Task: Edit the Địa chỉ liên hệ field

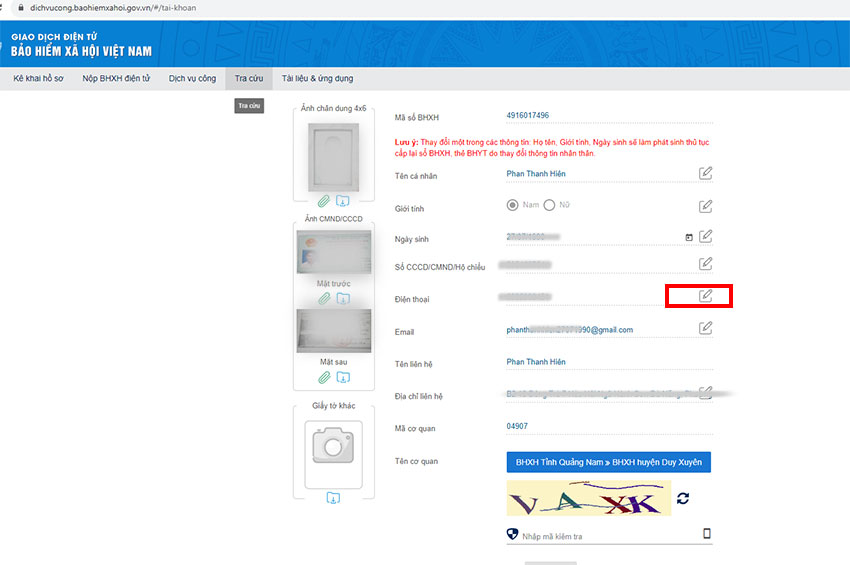Action: coord(705,393)
